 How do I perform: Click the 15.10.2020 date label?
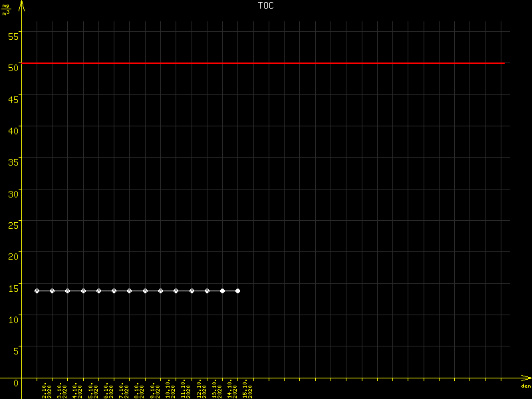tap(247, 390)
